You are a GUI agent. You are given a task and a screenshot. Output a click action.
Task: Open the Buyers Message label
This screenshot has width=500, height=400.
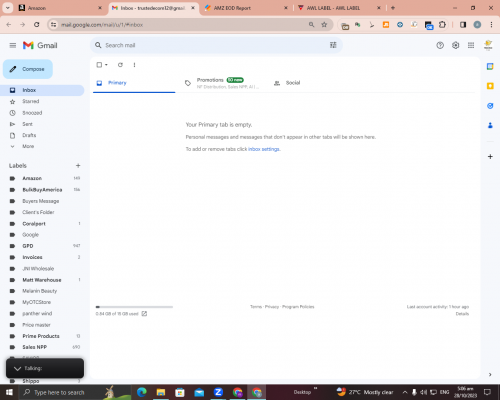pyautogui.click(x=42, y=201)
